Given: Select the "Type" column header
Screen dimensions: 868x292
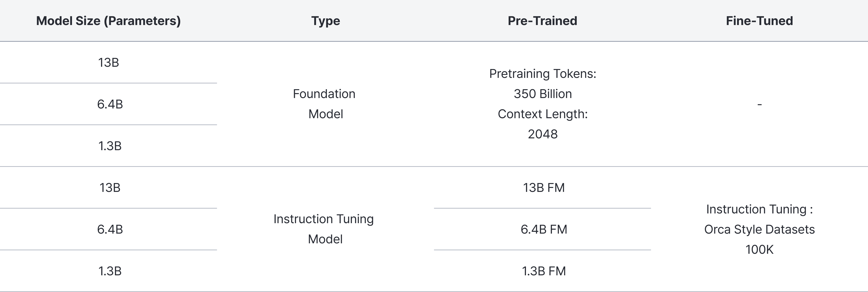Looking at the screenshot, I should pyautogui.click(x=326, y=21).
